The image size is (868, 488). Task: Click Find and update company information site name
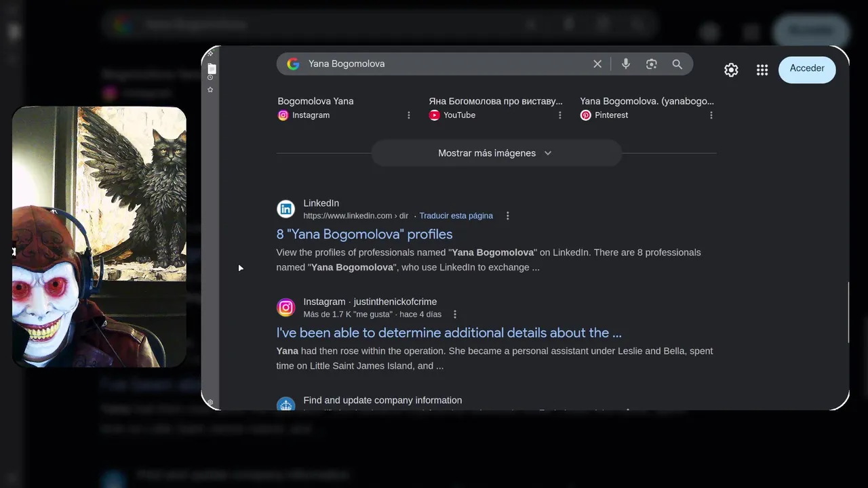tap(382, 401)
